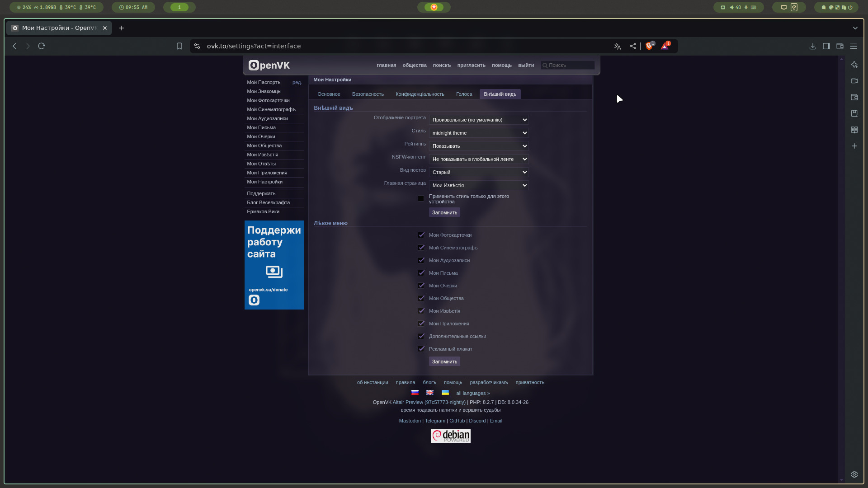868x488 pixels.
Task: Open the GitHub footer link
Action: [457, 421]
